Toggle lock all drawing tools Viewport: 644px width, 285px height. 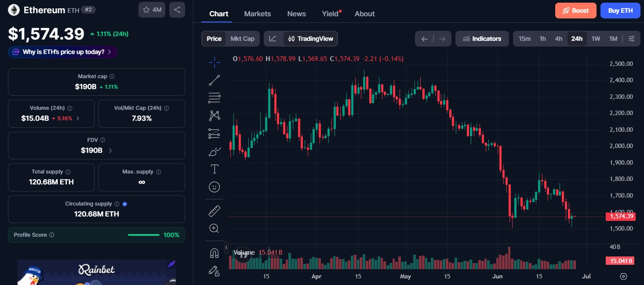pos(215,271)
